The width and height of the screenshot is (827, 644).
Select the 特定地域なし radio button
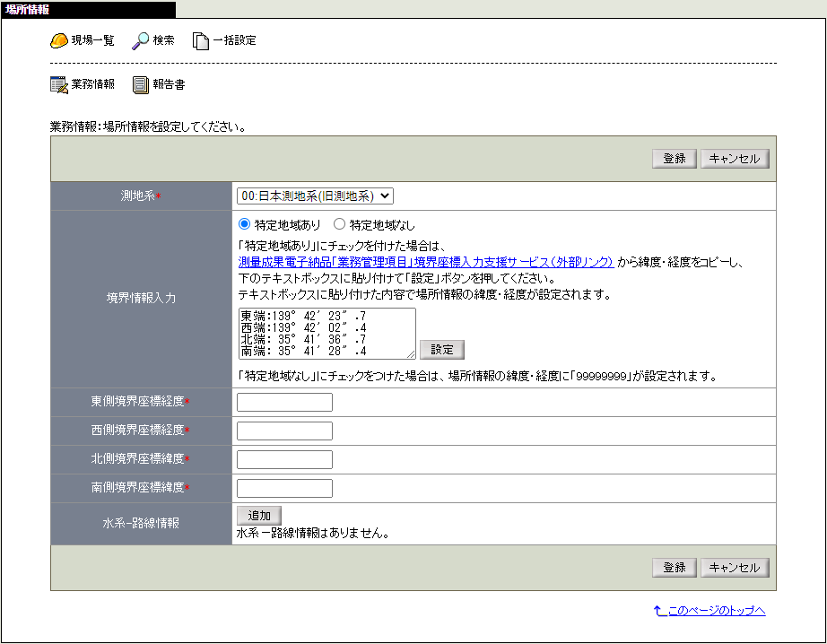click(x=340, y=224)
